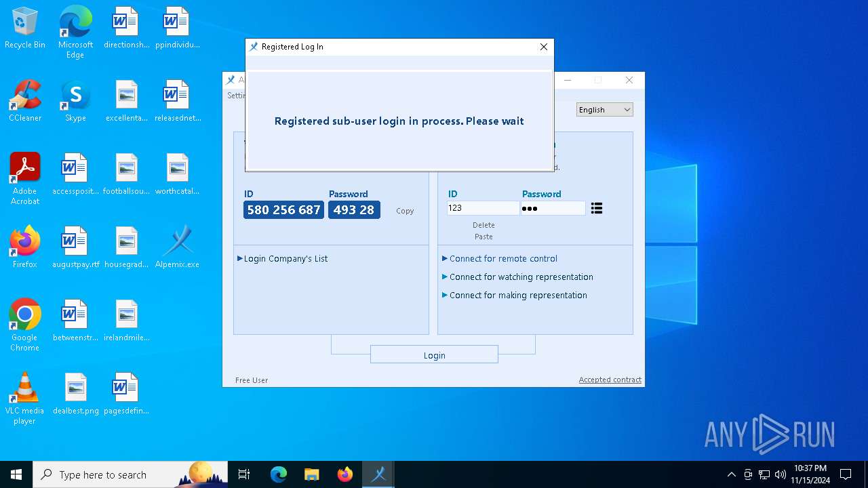Copy the local ID and password
The height and width of the screenshot is (488, 868).
(x=405, y=211)
